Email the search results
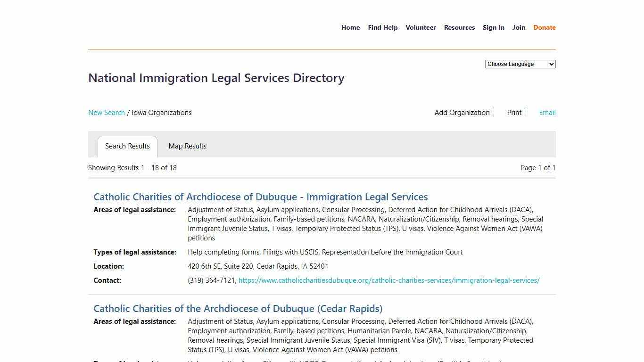The width and height of the screenshot is (644, 362). tap(547, 113)
